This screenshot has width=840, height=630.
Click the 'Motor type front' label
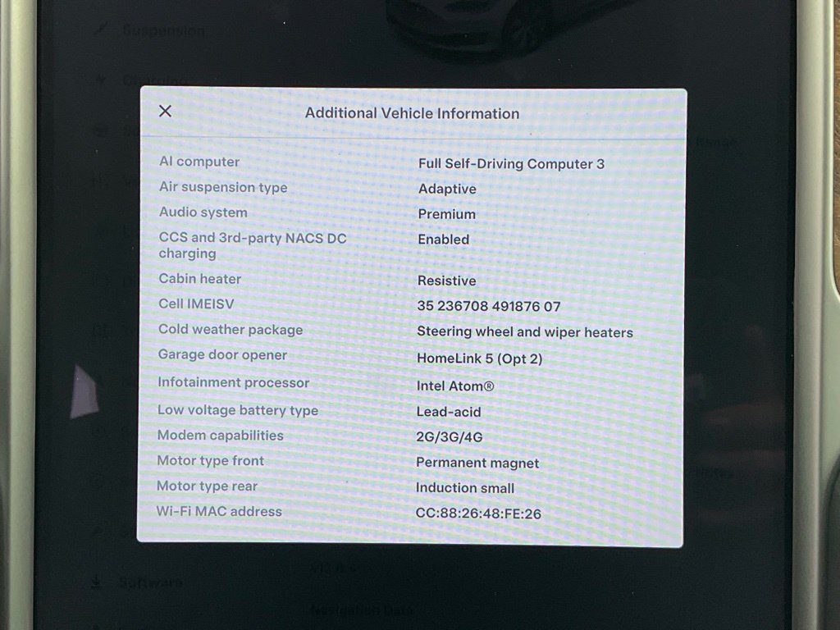211,461
